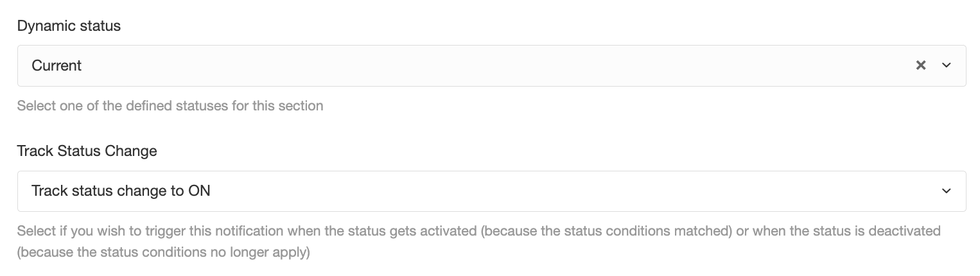Click the Dynamic status label
The image size is (980, 276).
point(69,26)
